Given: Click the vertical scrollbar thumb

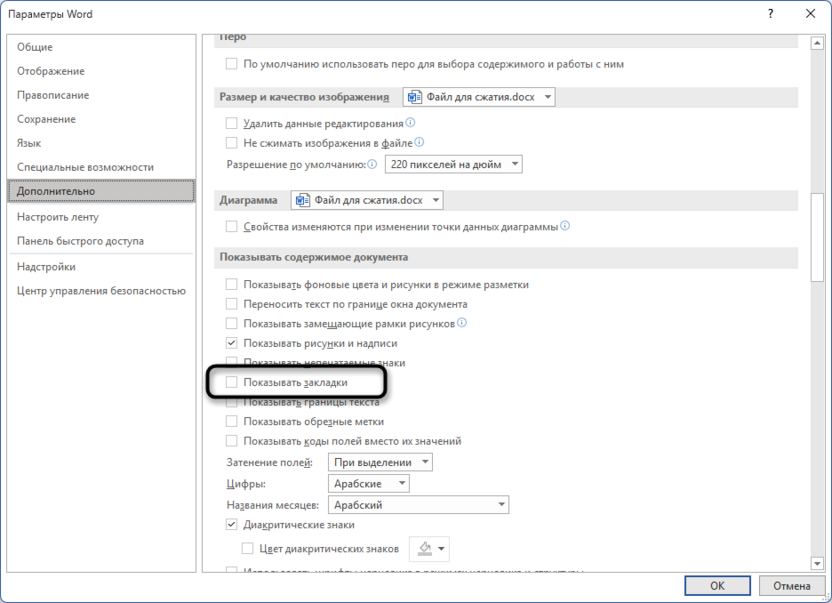Looking at the screenshot, I should click(817, 237).
